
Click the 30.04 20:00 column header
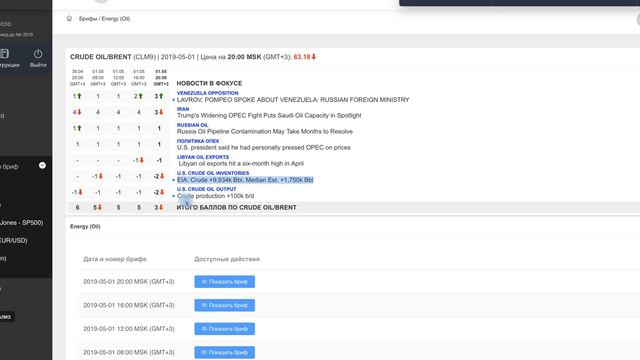coord(78,78)
